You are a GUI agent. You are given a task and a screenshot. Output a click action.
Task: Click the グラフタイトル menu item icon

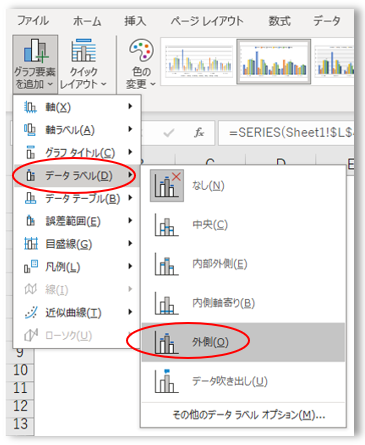coord(30,152)
